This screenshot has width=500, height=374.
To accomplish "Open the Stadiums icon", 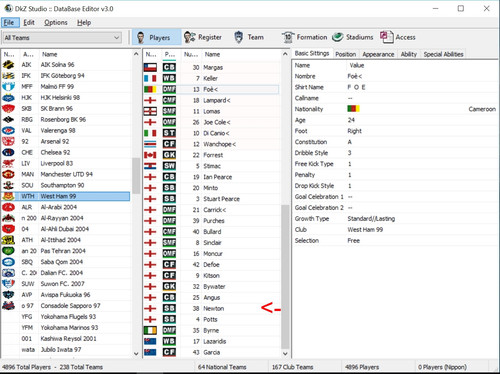I will click(x=338, y=37).
